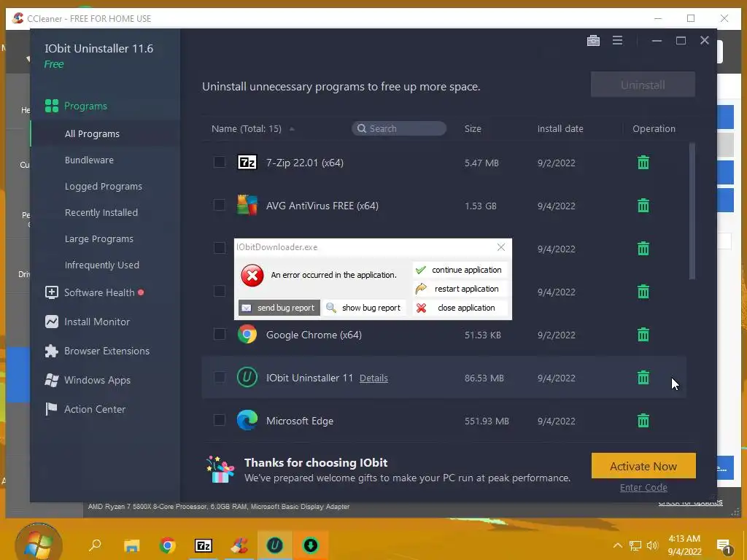Click trash icon in row dated 9/4/2022 beside error dialog top
The width and height of the screenshot is (747, 560).
pyautogui.click(x=643, y=248)
